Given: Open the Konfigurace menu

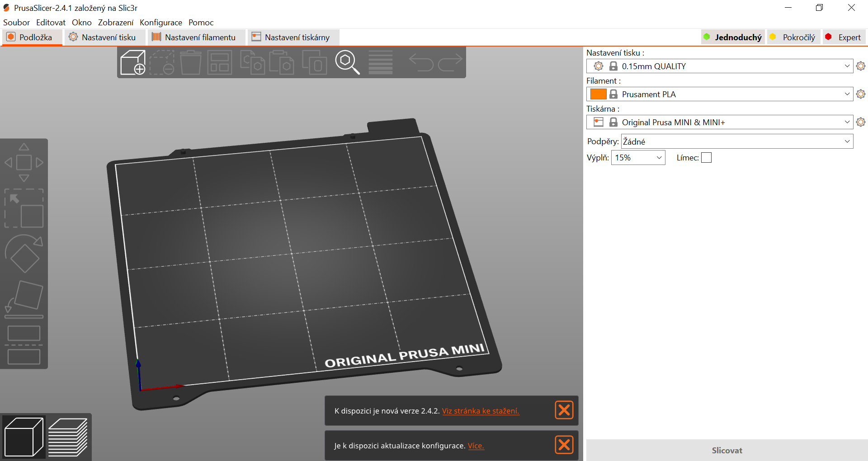Looking at the screenshot, I should pyautogui.click(x=161, y=22).
